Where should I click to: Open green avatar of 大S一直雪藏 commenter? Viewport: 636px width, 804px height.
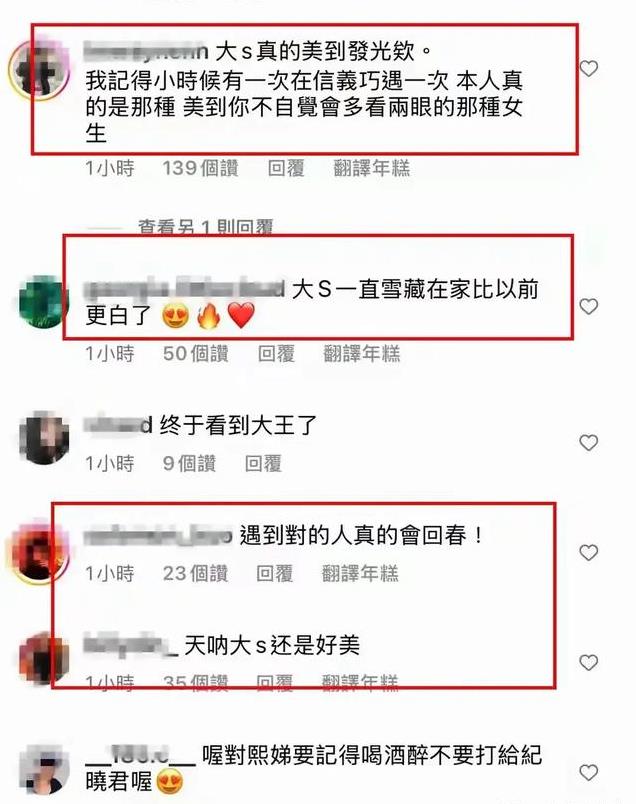point(44,302)
